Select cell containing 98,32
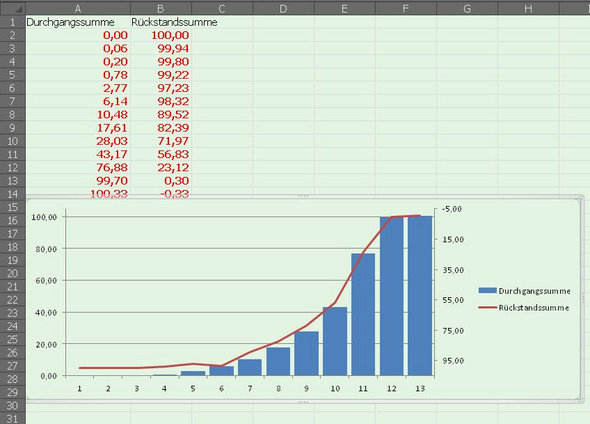This screenshot has height=424, width=590. click(x=161, y=102)
